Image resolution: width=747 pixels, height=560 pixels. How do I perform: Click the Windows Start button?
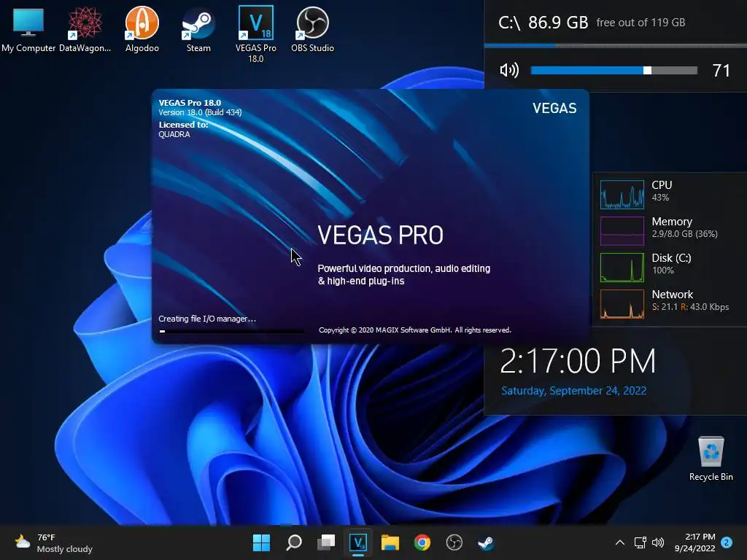pos(262,542)
